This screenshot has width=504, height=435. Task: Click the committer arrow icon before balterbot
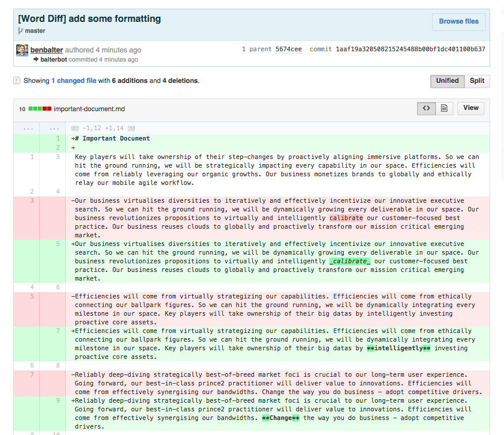click(x=36, y=59)
